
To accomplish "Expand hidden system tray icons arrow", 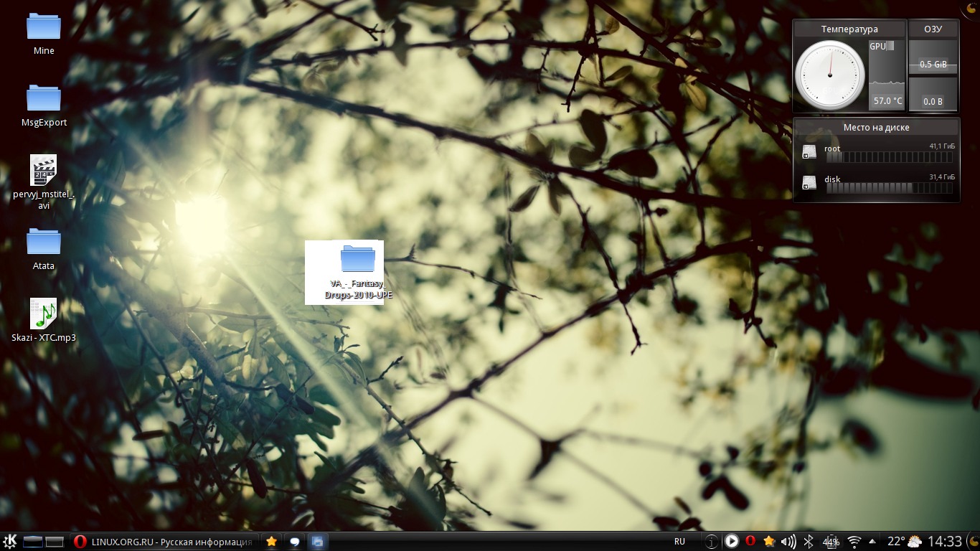I will pyautogui.click(x=872, y=541).
